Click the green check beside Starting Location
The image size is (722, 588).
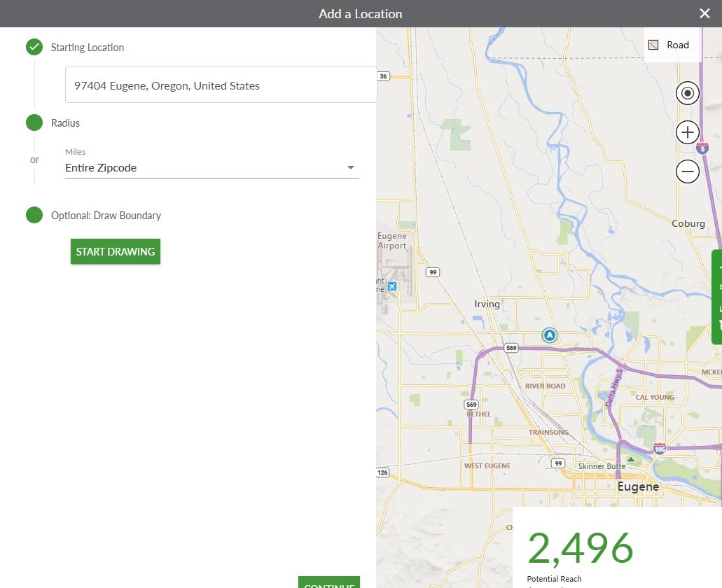34,47
